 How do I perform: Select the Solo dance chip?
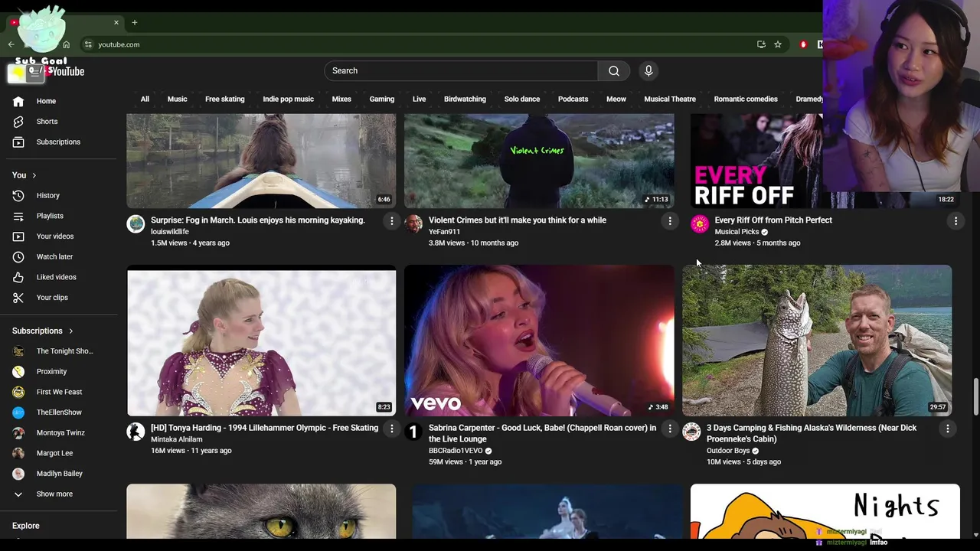pos(522,99)
